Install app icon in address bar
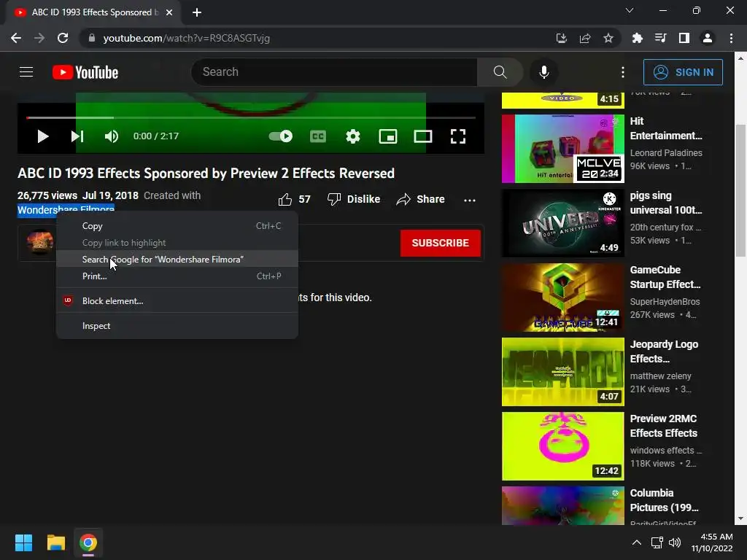The image size is (747, 560). coord(561,38)
